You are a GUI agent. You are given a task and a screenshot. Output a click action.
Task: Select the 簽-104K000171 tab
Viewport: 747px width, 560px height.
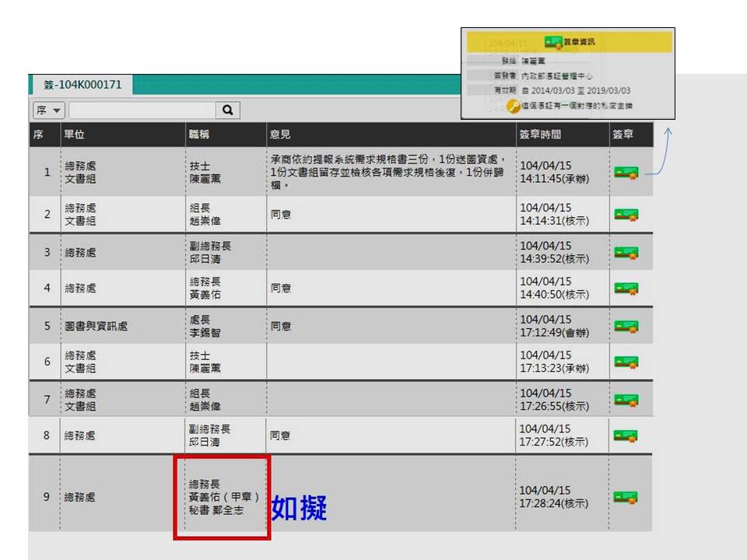82,85
